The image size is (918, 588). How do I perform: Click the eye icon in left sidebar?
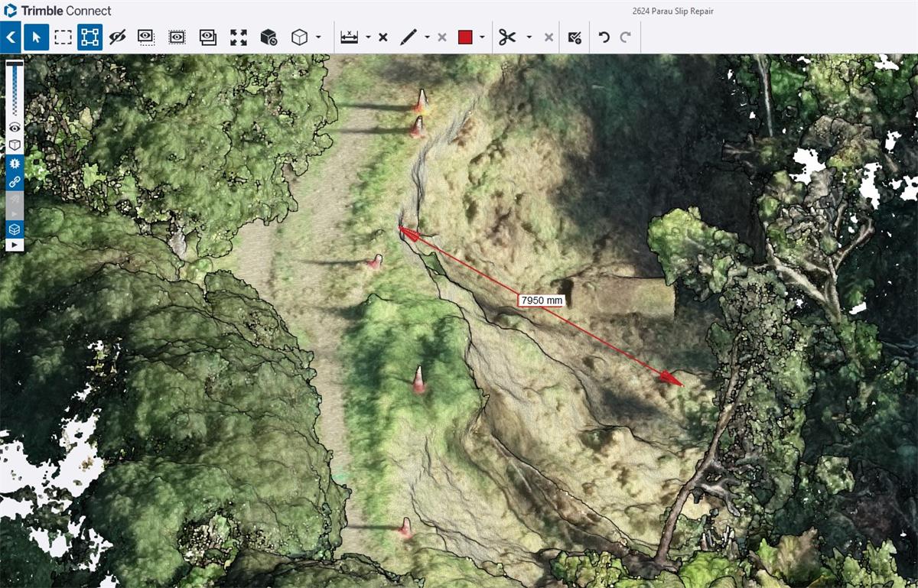click(x=15, y=128)
